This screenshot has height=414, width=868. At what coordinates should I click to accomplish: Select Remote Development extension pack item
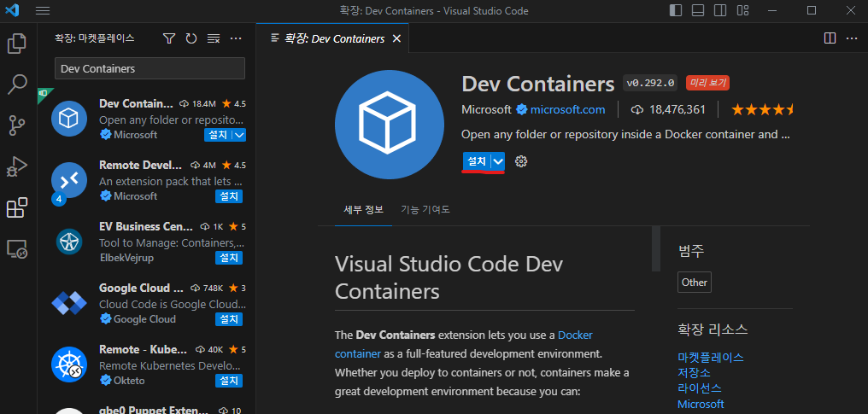pyautogui.click(x=147, y=180)
